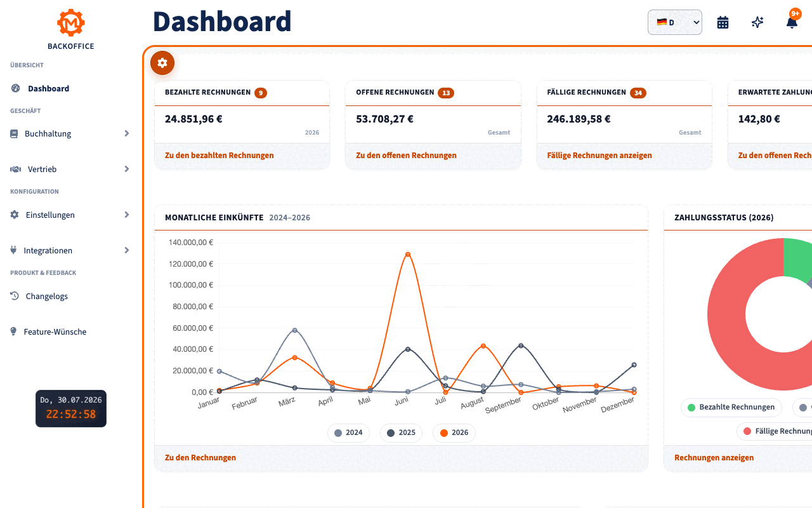Toggle the 2024 series in chart legend
This screenshot has width=812, height=508.
click(x=348, y=432)
